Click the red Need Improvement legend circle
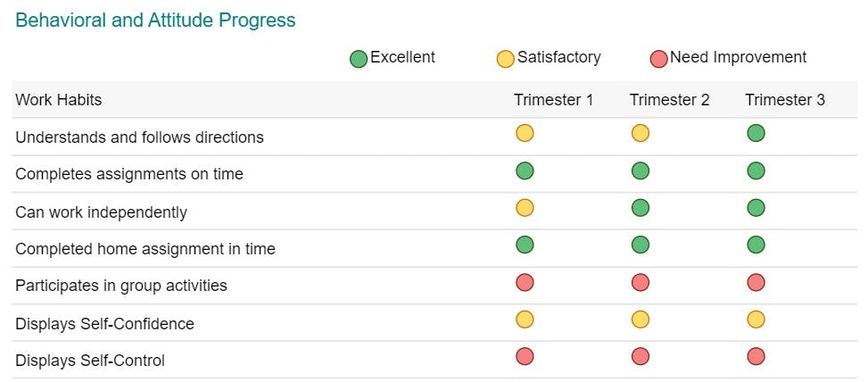This screenshot has width=868, height=382. [659, 59]
